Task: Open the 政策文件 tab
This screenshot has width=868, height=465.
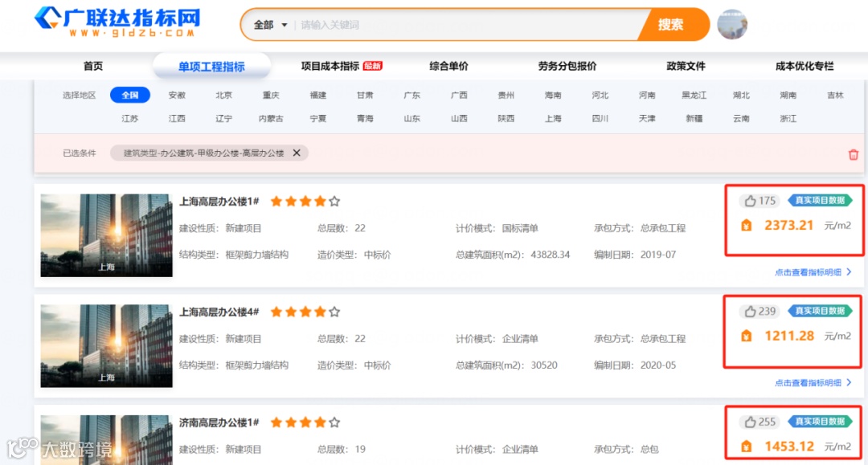Action: click(x=686, y=66)
